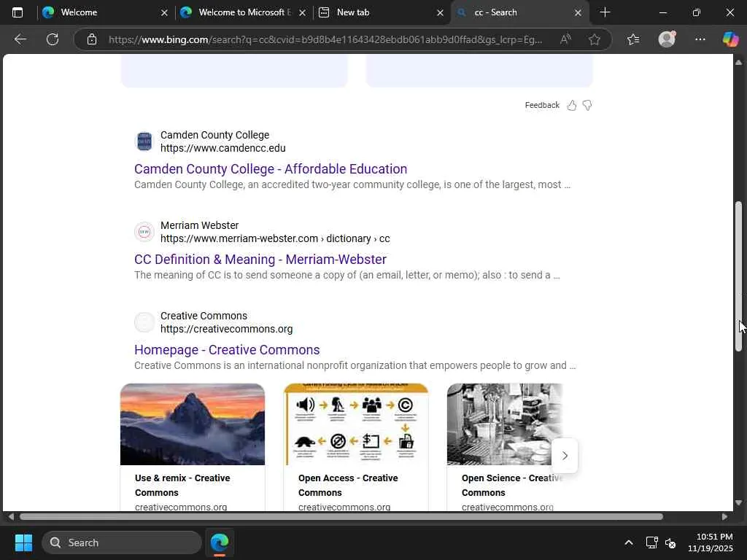Screen dimensions: 747x560
Task: Close the New tab tab
Action: coord(440,13)
